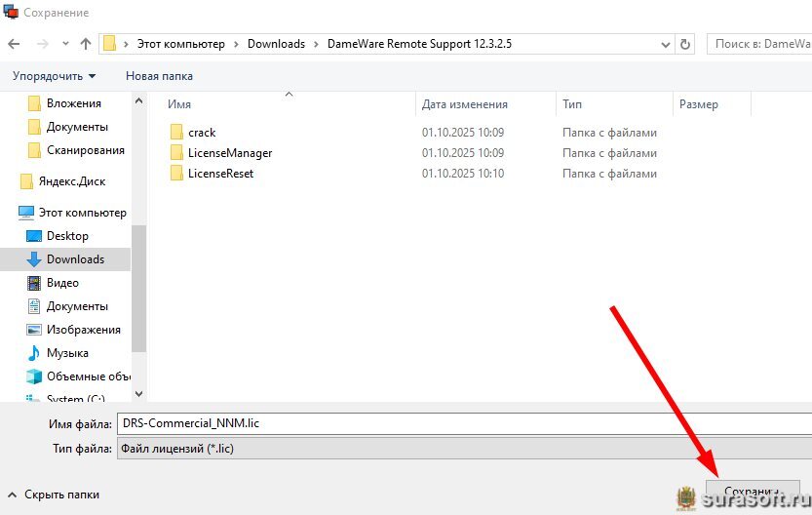
Task: Click the 'LicenseManager' folder icon
Action: [176, 153]
